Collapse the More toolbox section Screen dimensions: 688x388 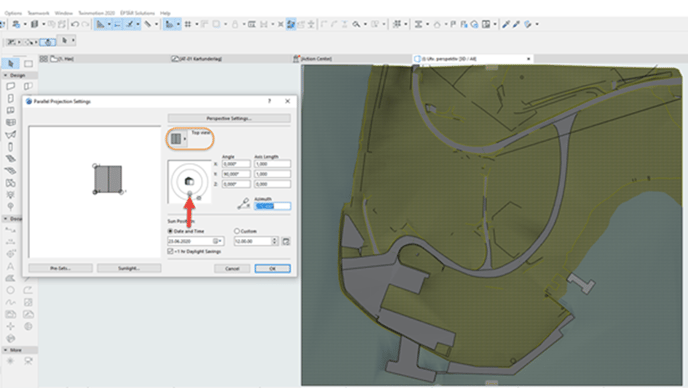(x=5, y=350)
